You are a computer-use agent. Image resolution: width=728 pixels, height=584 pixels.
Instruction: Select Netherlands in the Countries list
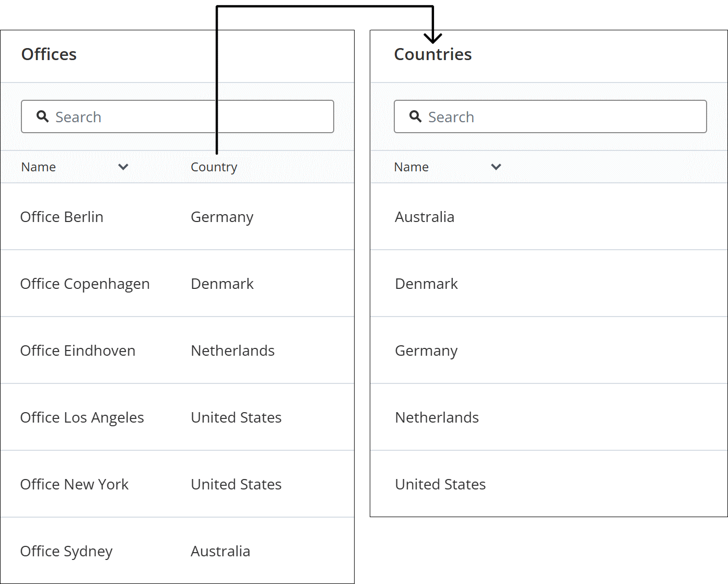coord(437,417)
